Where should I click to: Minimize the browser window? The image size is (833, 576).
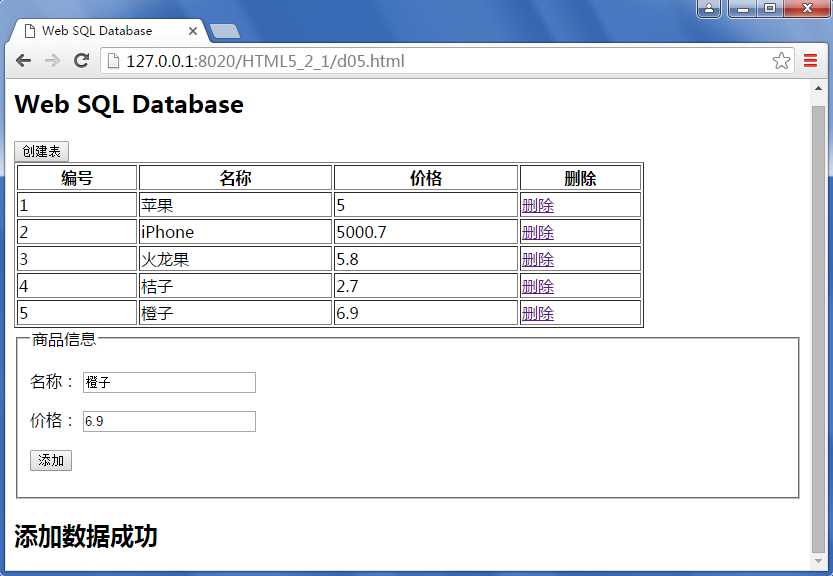tap(743, 9)
